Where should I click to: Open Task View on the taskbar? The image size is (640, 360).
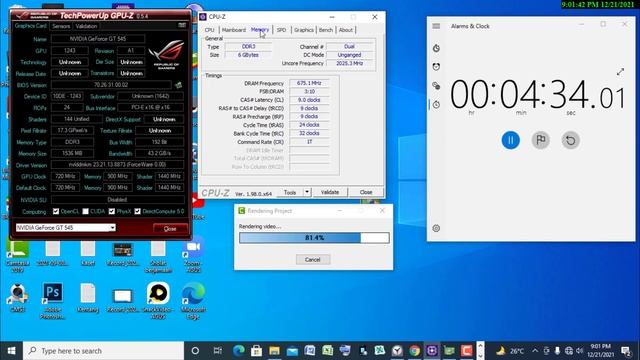point(218,351)
